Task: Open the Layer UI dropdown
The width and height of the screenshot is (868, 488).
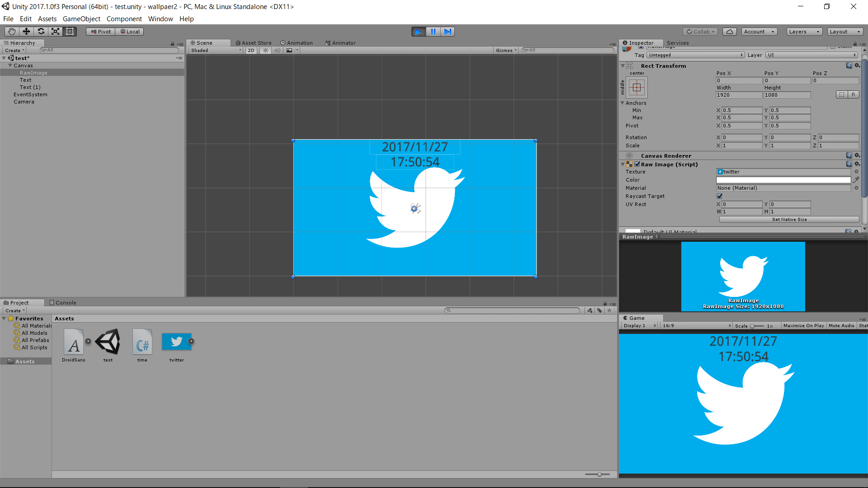Action: click(x=812, y=55)
